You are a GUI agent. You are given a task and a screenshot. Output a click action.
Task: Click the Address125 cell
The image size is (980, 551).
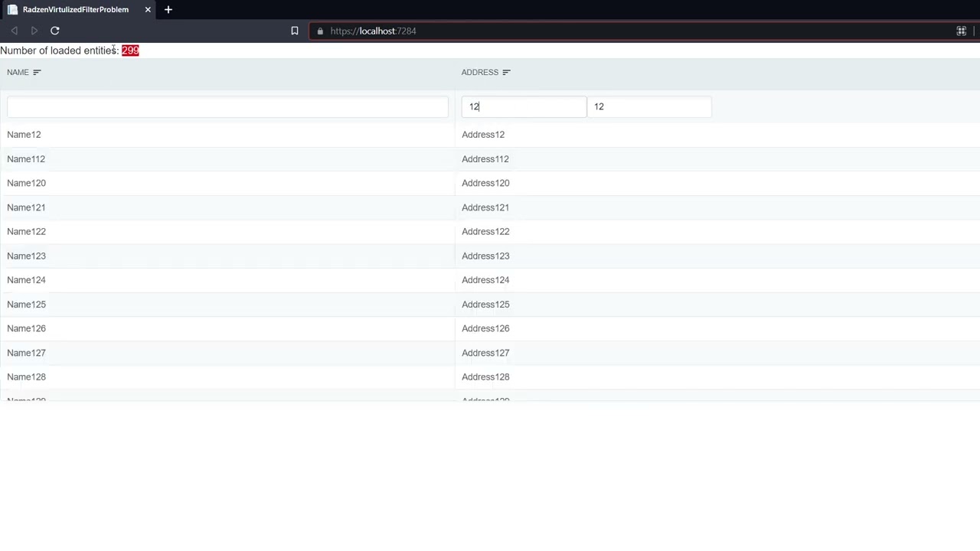tap(717, 305)
